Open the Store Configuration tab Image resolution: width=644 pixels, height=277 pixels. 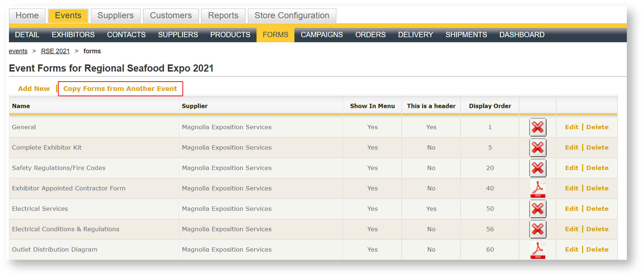pos(292,16)
